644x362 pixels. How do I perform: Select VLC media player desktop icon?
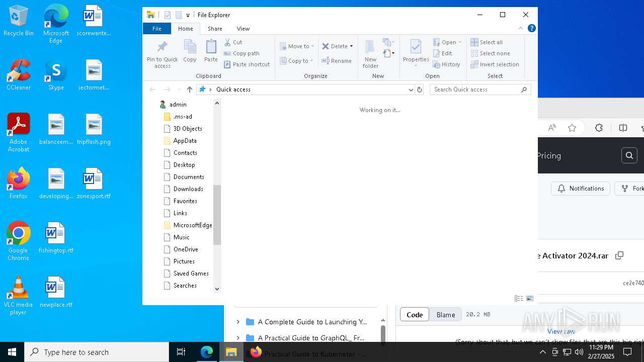pos(19,296)
